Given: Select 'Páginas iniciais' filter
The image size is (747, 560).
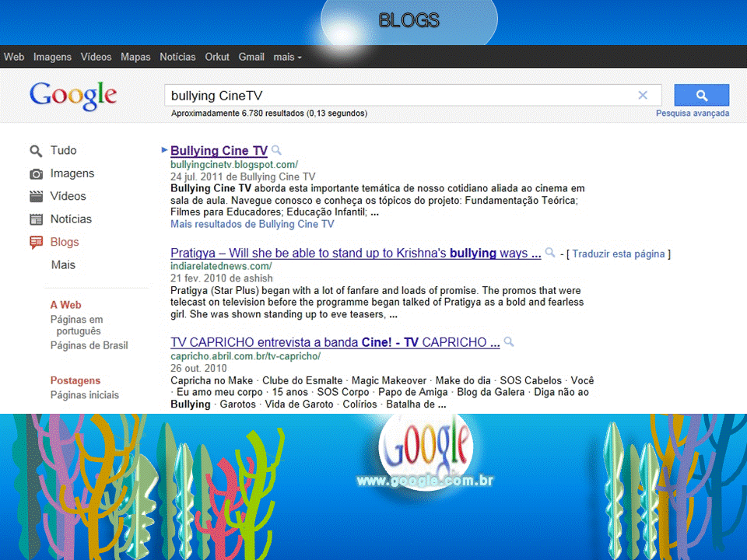Looking at the screenshot, I should pyautogui.click(x=85, y=395).
